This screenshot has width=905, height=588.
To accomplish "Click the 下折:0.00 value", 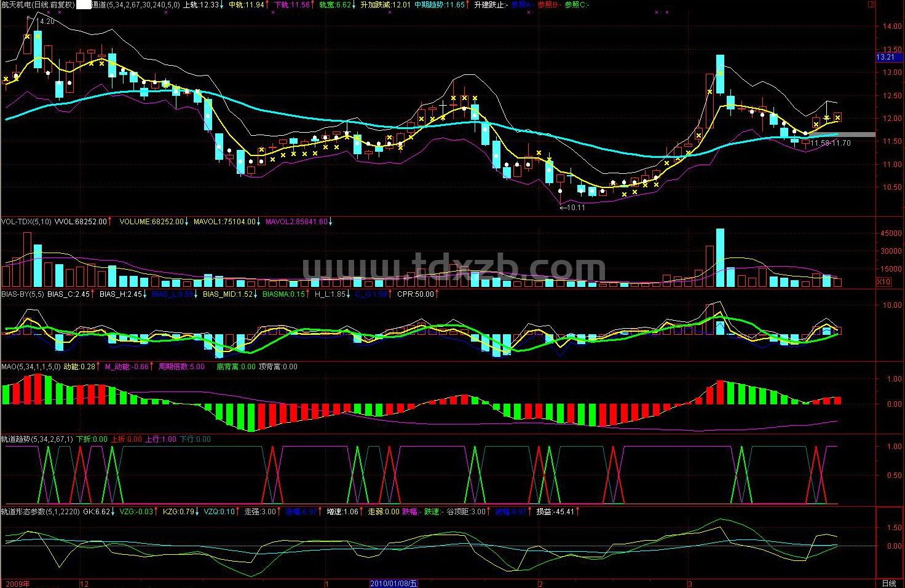I will (x=92, y=439).
